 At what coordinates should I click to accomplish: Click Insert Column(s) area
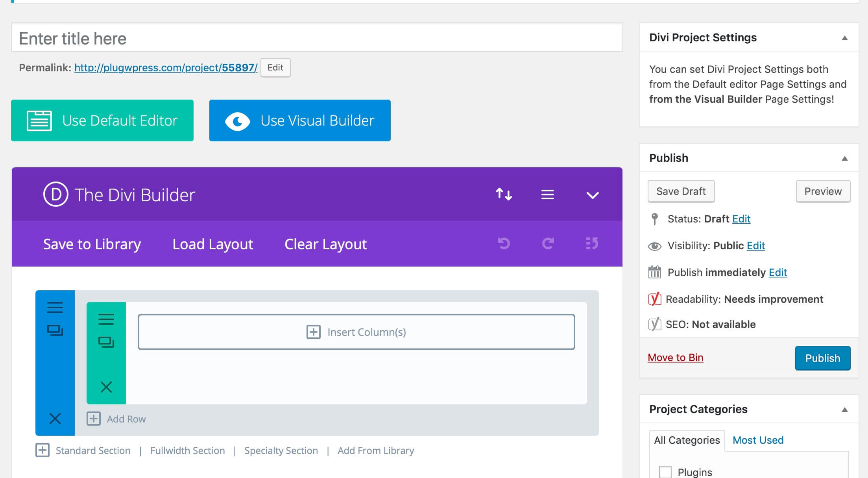[x=356, y=332]
